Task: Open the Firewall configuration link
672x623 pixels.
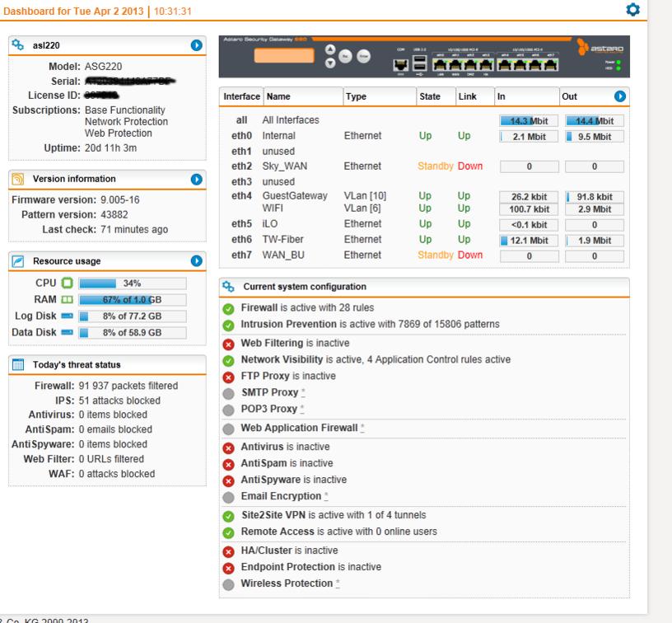Action: pos(259,307)
